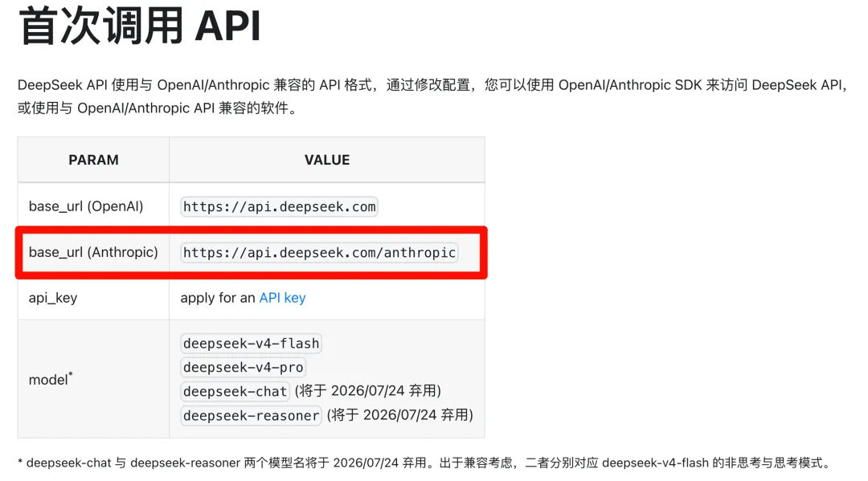Select the https://api.deepseek.com/anthropic code value

click(x=319, y=253)
